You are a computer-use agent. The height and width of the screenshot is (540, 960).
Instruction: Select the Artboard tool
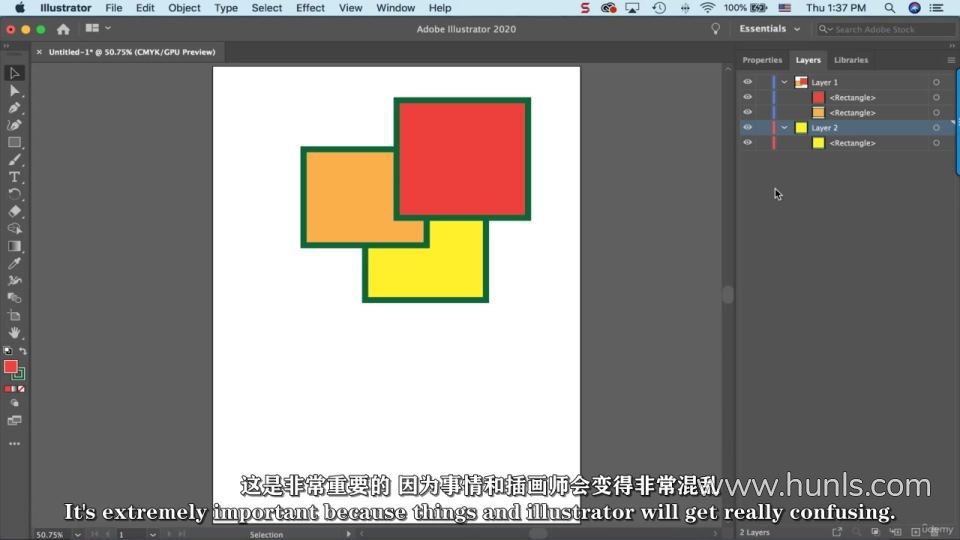[x=14, y=315]
